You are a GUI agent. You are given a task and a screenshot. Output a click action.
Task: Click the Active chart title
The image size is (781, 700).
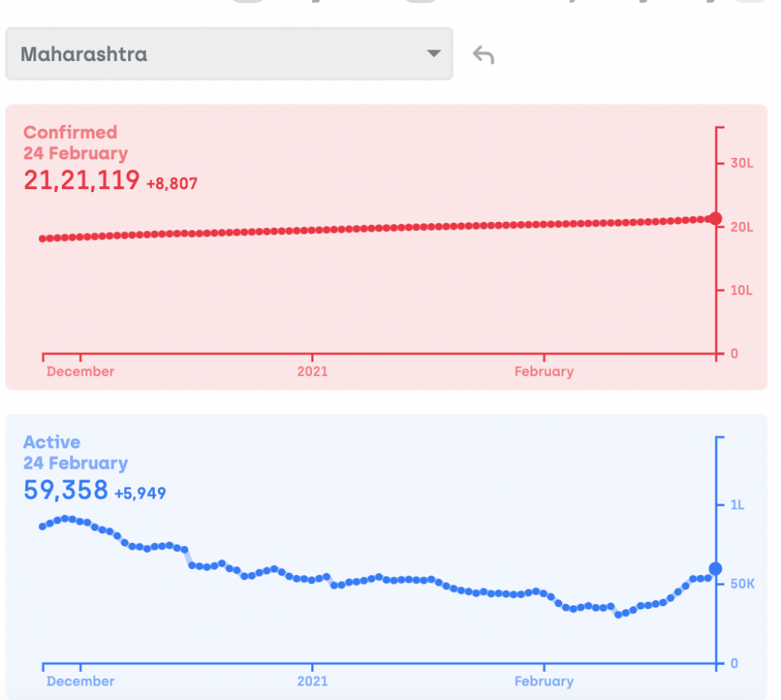tap(51, 442)
